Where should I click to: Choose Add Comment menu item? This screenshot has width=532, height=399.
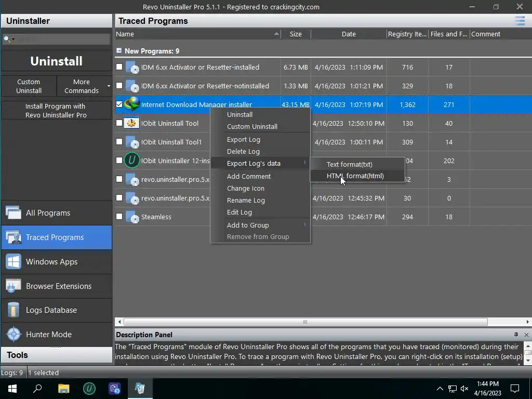pos(260,177)
